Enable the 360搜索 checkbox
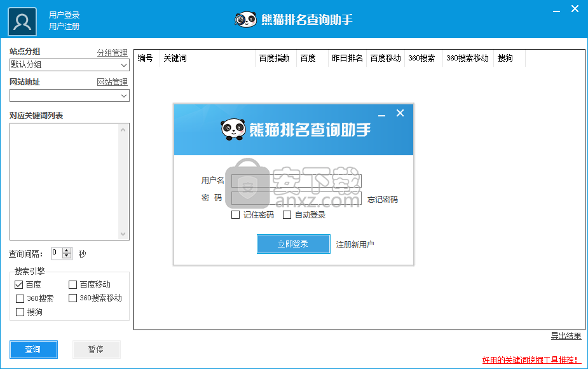 tap(20, 298)
